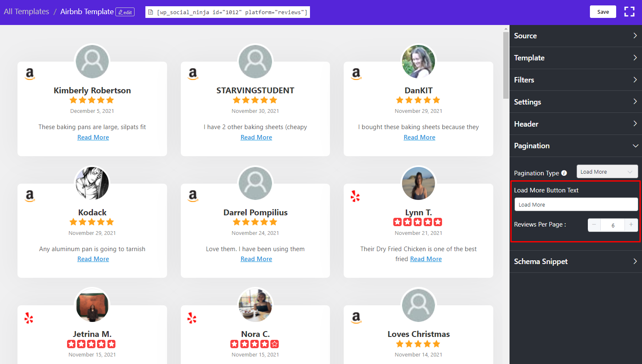This screenshot has width=642, height=364.
Task: Open the Header settings section
Action: (575, 124)
